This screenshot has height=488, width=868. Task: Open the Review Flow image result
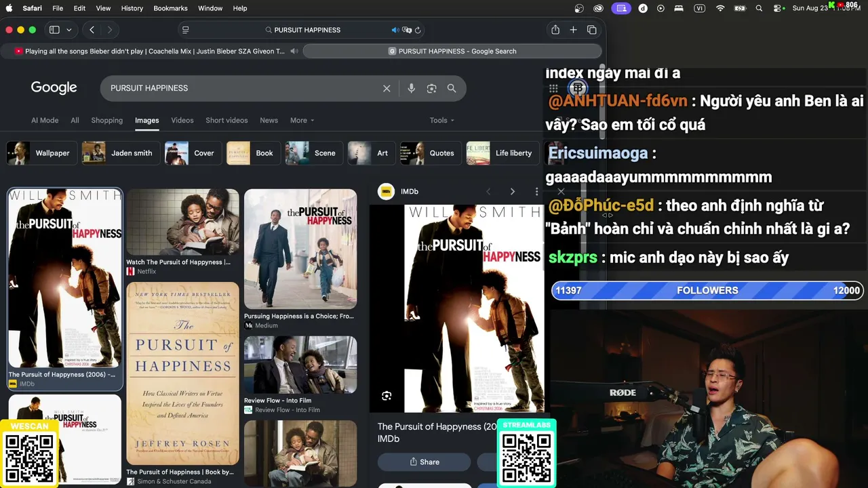(x=300, y=365)
